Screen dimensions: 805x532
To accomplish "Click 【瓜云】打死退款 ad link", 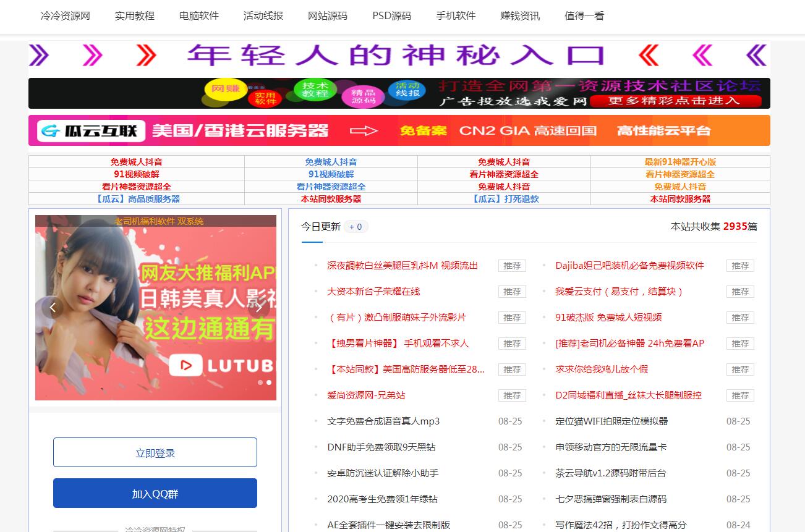I will click(x=504, y=199).
